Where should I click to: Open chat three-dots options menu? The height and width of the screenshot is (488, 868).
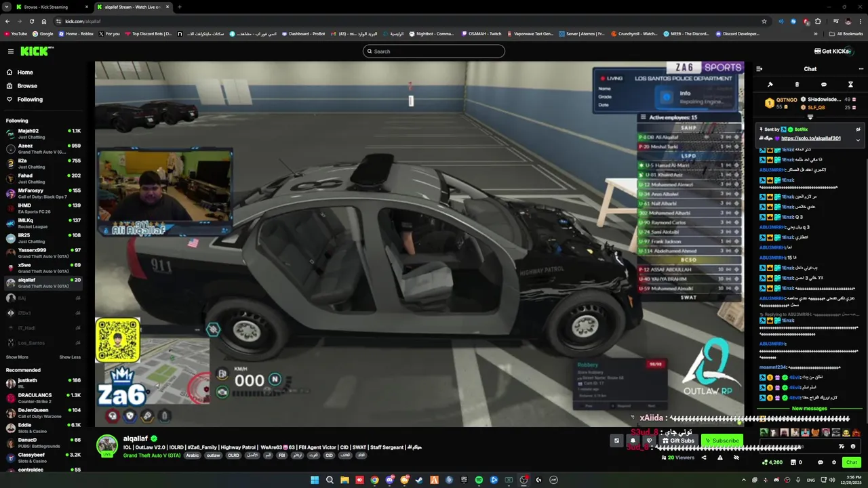click(861, 68)
